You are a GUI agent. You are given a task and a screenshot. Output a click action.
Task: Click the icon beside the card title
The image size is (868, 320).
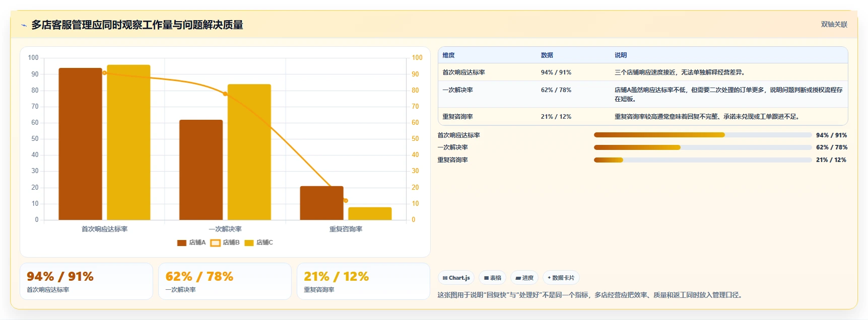24,25
